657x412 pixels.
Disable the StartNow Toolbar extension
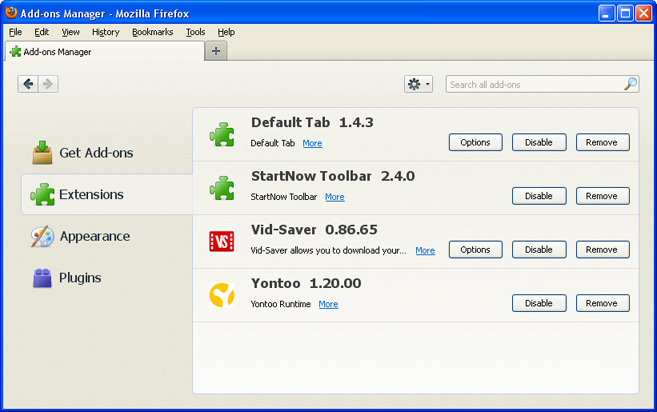click(539, 196)
